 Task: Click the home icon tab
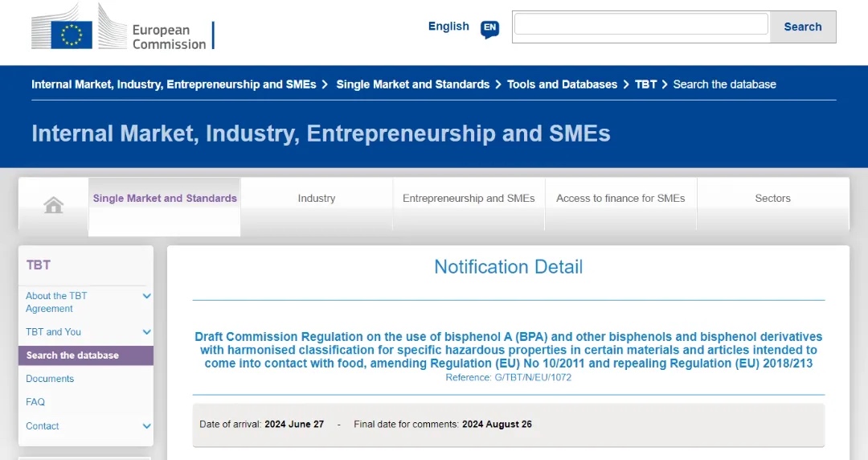54,206
